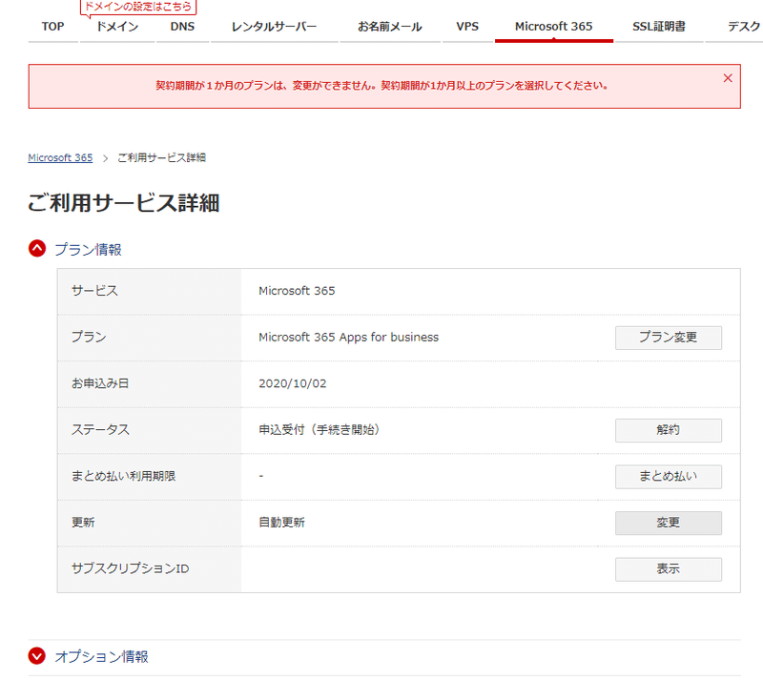Screen dimensions: 763x700
Task: Click the プラン変更 button
Action: [x=669, y=338]
